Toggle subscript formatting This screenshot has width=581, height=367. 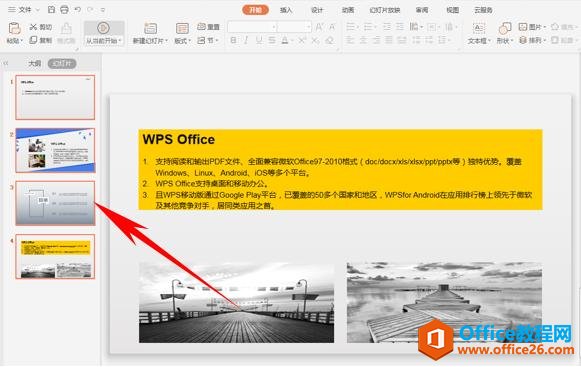pyautogui.click(x=315, y=40)
